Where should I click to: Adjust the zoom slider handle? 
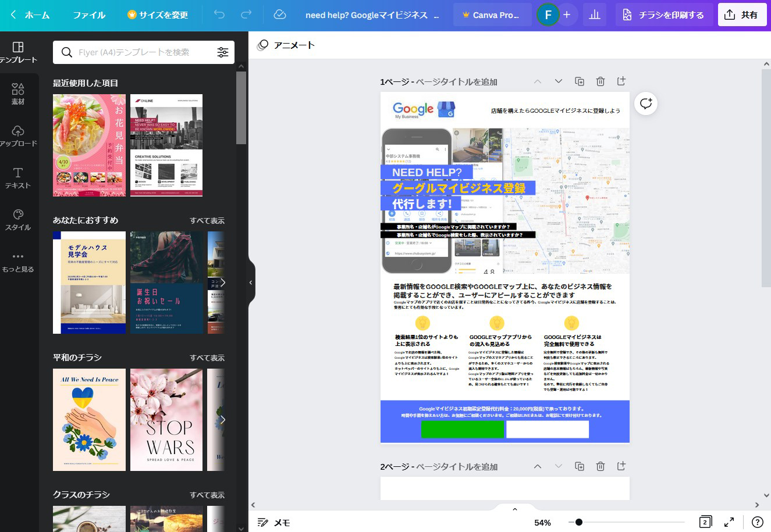coord(578,522)
